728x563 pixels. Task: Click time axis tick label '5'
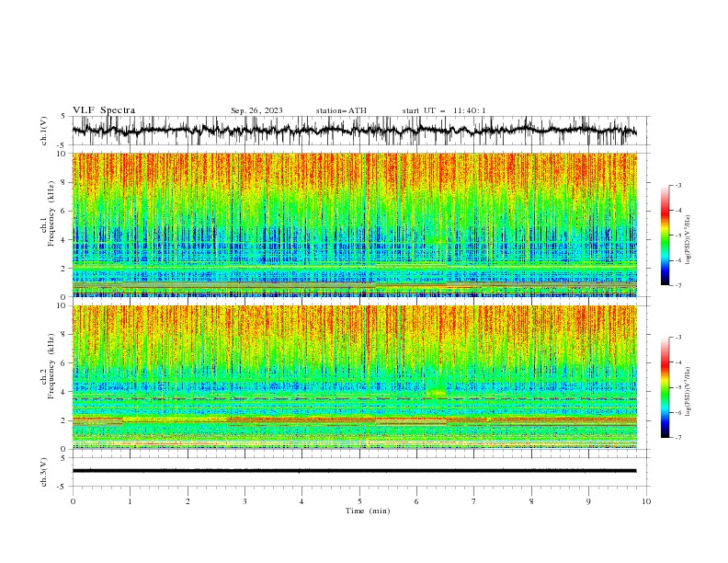pos(359,501)
